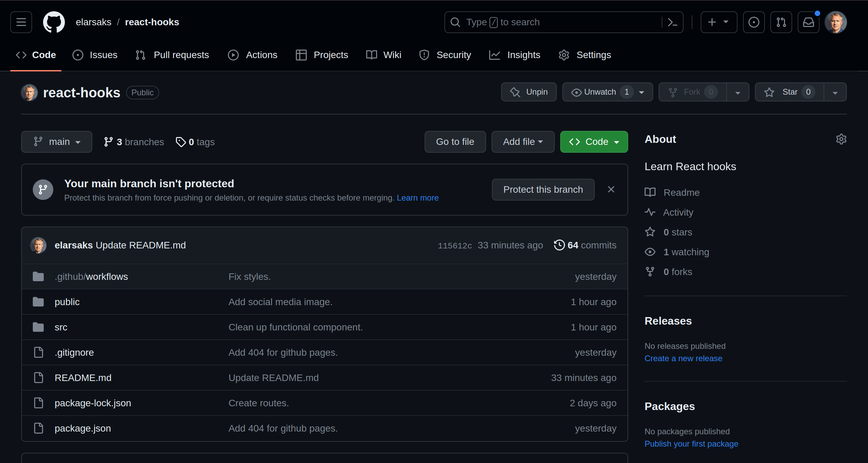Open the public folder icon
868x463 pixels.
point(38,302)
